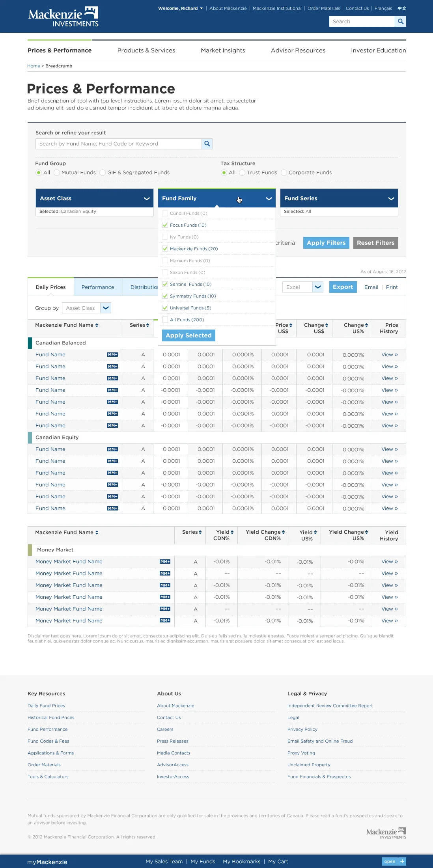Click the Reset Filters button
433x868 pixels.
[x=376, y=243]
